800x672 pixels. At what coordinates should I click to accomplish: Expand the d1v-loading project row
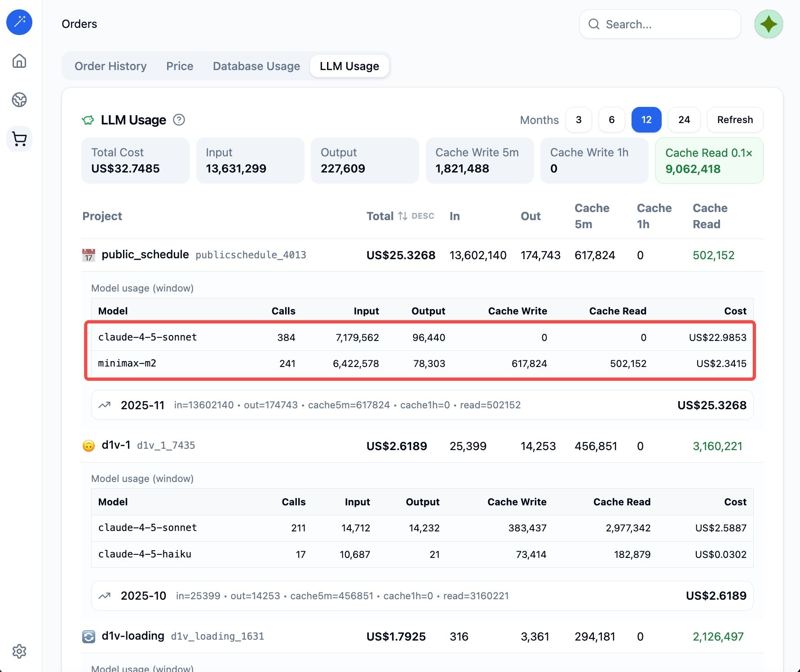133,636
